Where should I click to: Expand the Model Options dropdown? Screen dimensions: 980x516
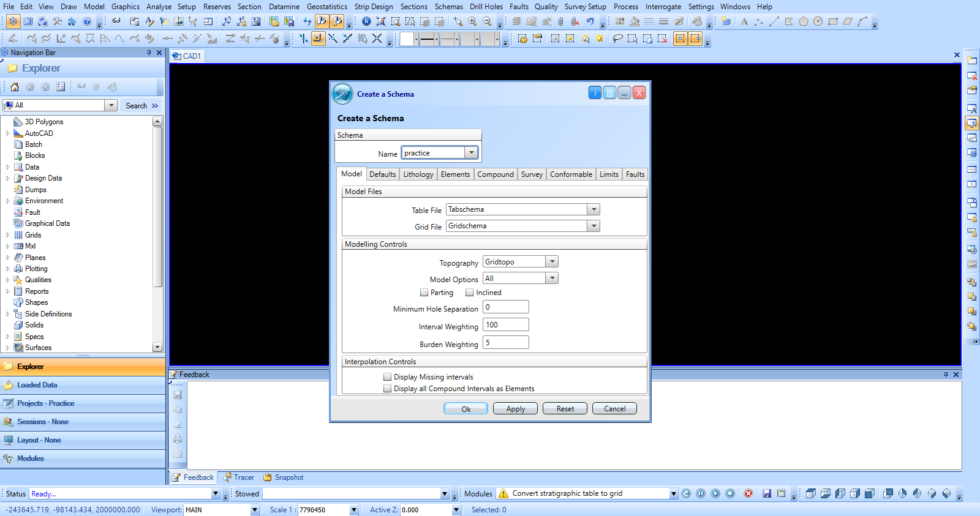[x=552, y=279]
